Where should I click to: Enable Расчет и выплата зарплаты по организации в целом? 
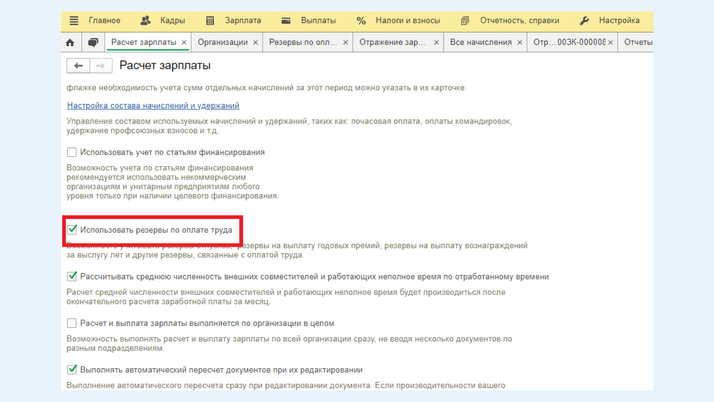coord(71,323)
